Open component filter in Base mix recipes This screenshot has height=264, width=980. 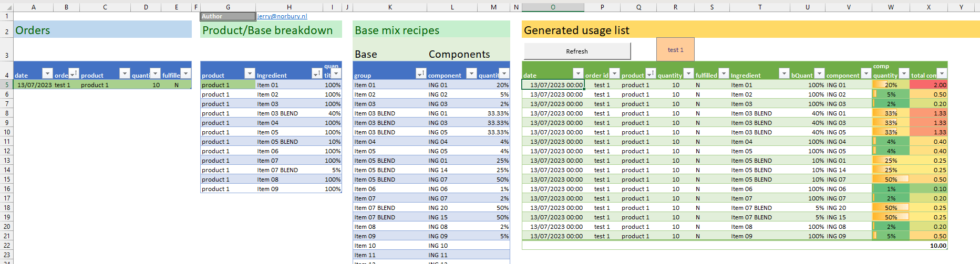471,73
